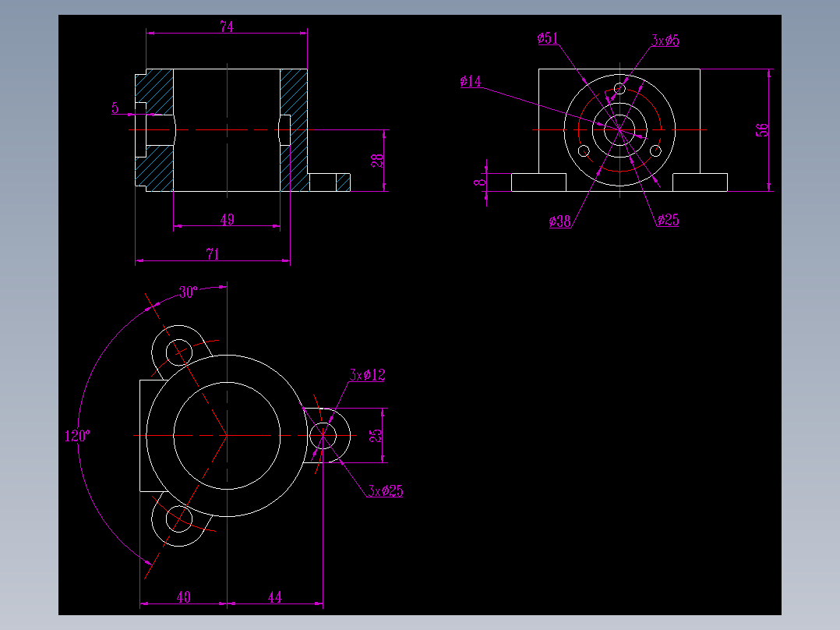The height and width of the screenshot is (630, 840).
Task: Click the 40 horizontal dimension
Action: tap(183, 596)
